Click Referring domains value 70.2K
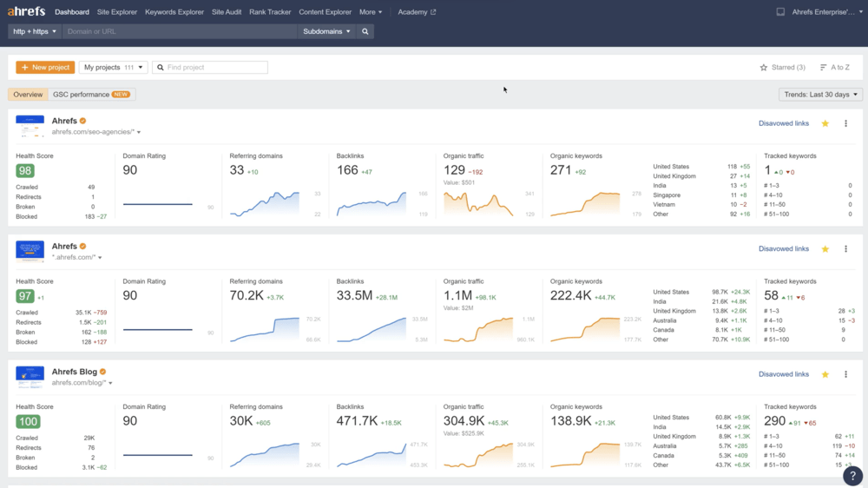The height and width of the screenshot is (488, 868). click(247, 296)
